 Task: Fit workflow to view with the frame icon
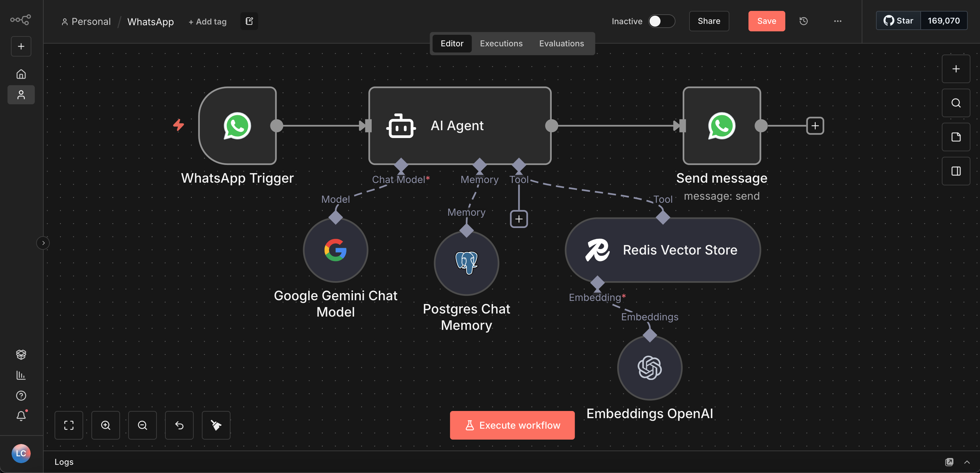[69, 425]
